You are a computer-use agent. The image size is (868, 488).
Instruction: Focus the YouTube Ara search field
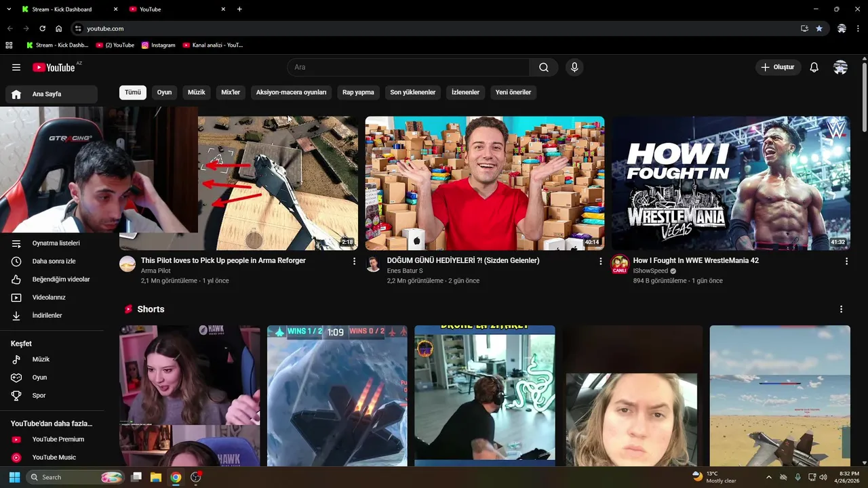coord(408,67)
